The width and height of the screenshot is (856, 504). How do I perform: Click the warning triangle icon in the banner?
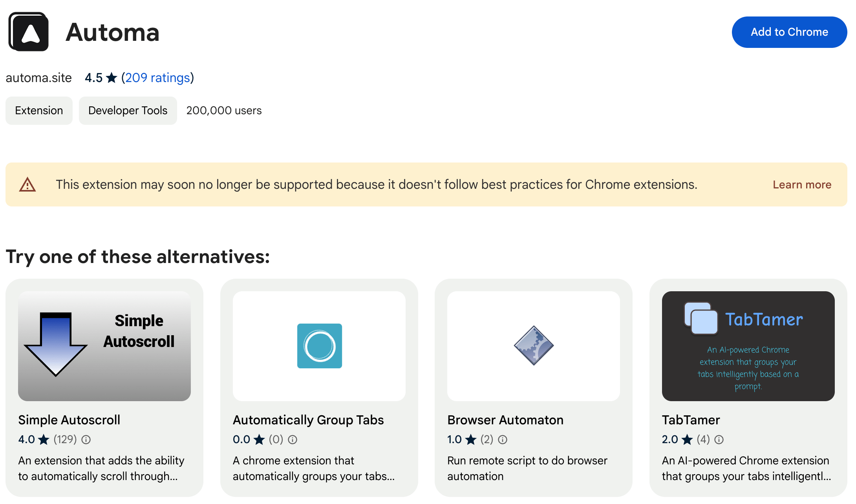click(27, 184)
